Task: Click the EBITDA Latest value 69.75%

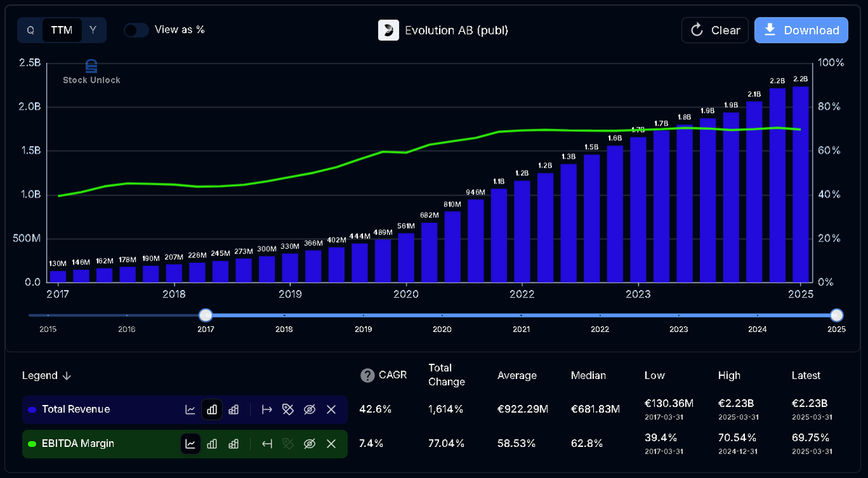Action: pyautogui.click(x=811, y=437)
